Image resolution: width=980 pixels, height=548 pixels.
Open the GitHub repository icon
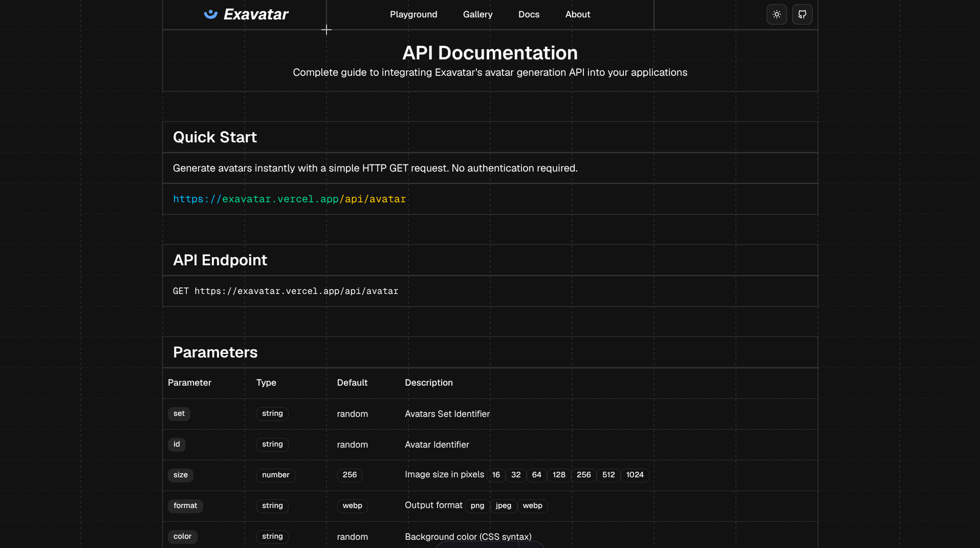[x=802, y=14]
